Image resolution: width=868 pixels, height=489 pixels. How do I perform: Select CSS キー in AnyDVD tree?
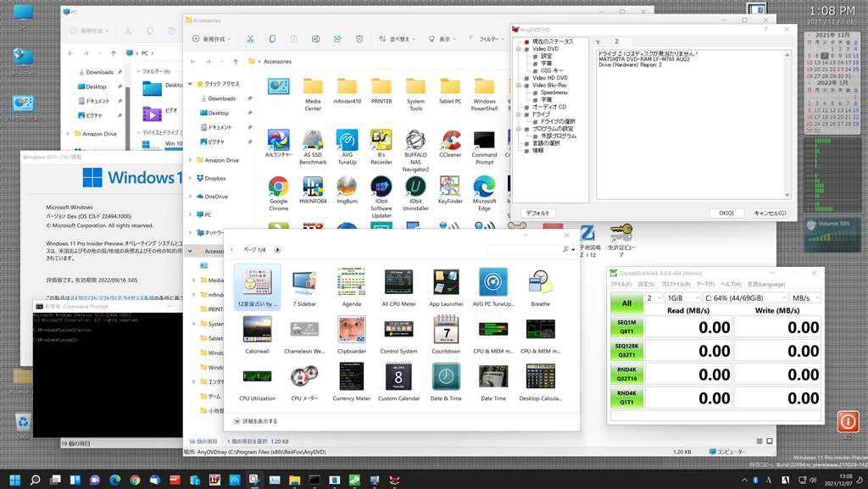[x=552, y=70]
